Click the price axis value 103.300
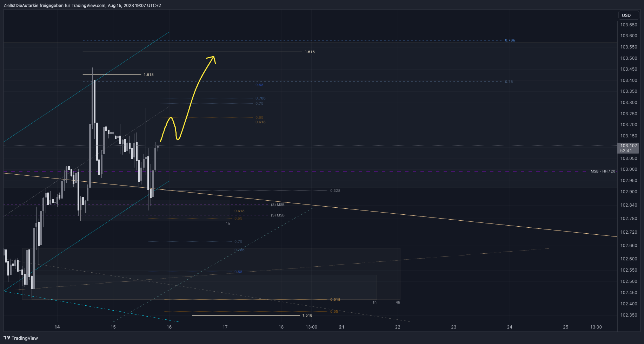644x344 pixels. 629,103
